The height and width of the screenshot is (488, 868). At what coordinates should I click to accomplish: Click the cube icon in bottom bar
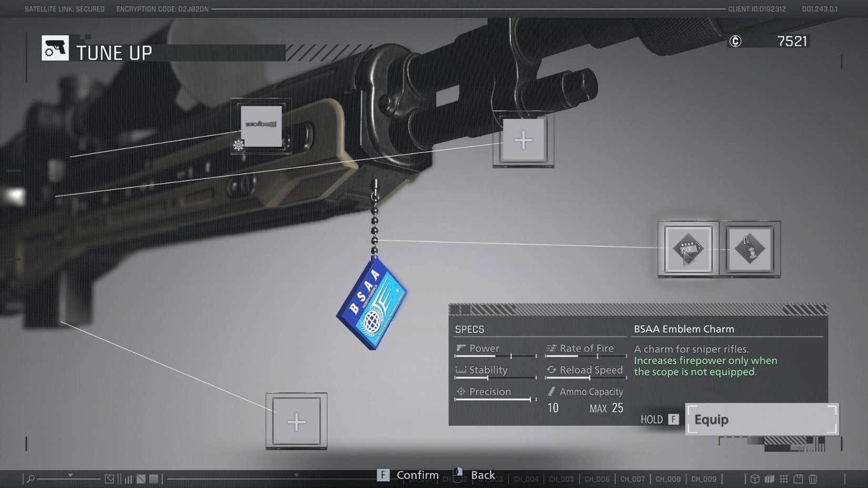[755, 479]
